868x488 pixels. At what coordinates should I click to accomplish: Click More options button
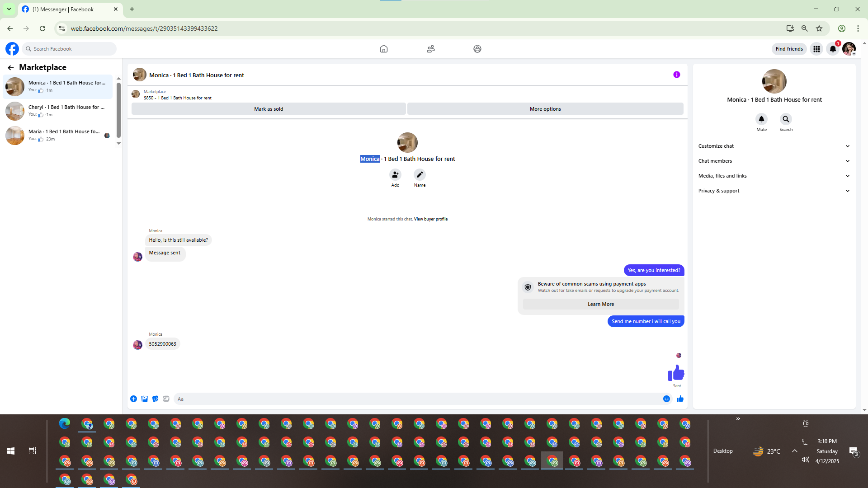point(545,109)
